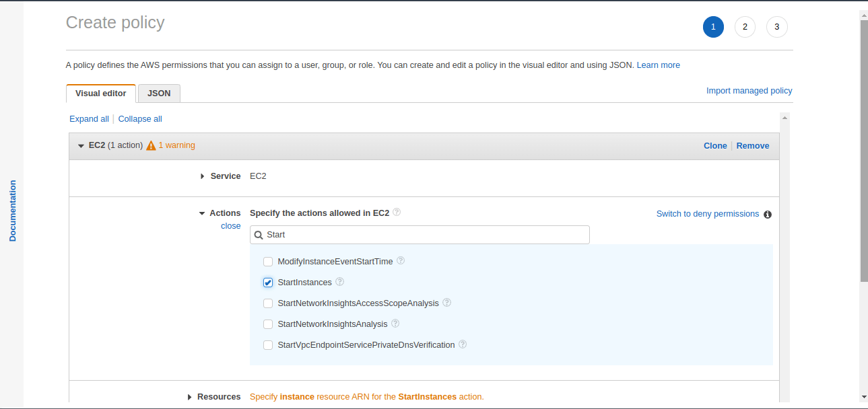Open help icon for StartInstances
The height and width of the screenshot is (409, 868).
click(339, 282)
